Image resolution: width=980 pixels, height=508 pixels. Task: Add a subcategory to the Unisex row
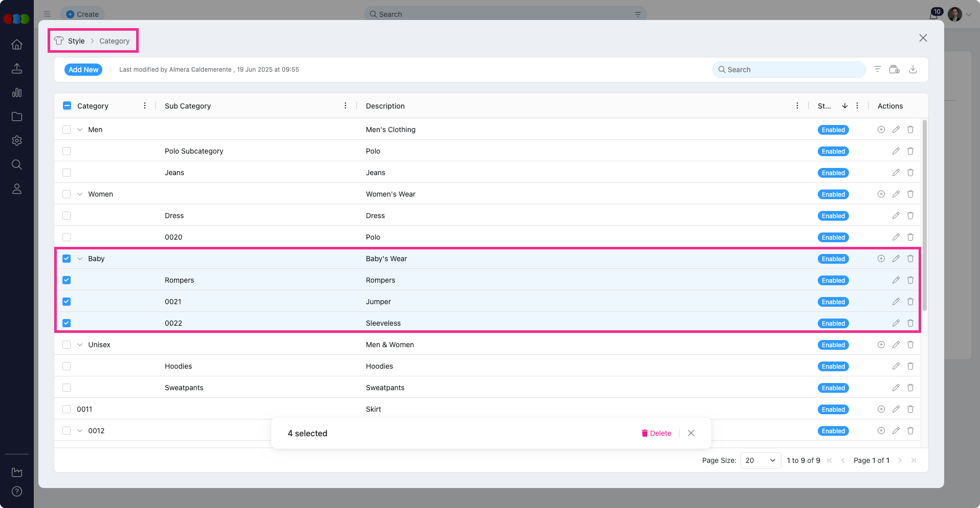881,345
